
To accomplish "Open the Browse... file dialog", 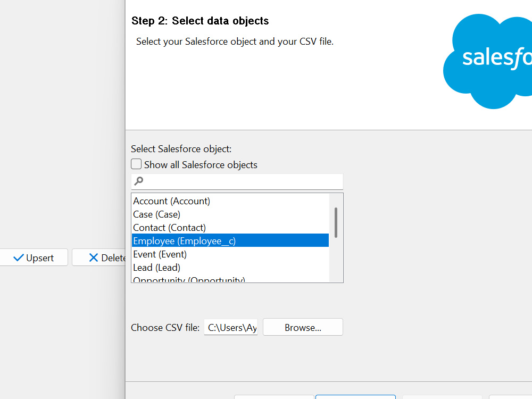I will (x=303, y=327).
